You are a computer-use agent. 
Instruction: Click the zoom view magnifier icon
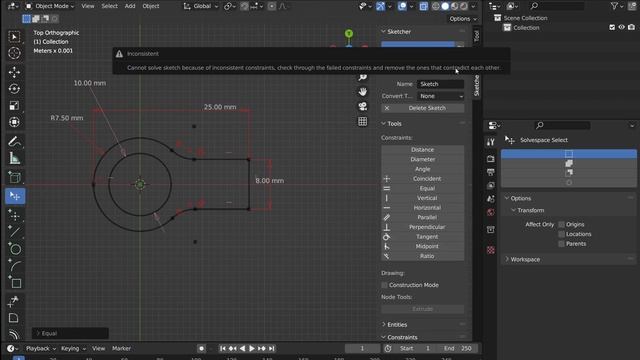coord(362,77)
